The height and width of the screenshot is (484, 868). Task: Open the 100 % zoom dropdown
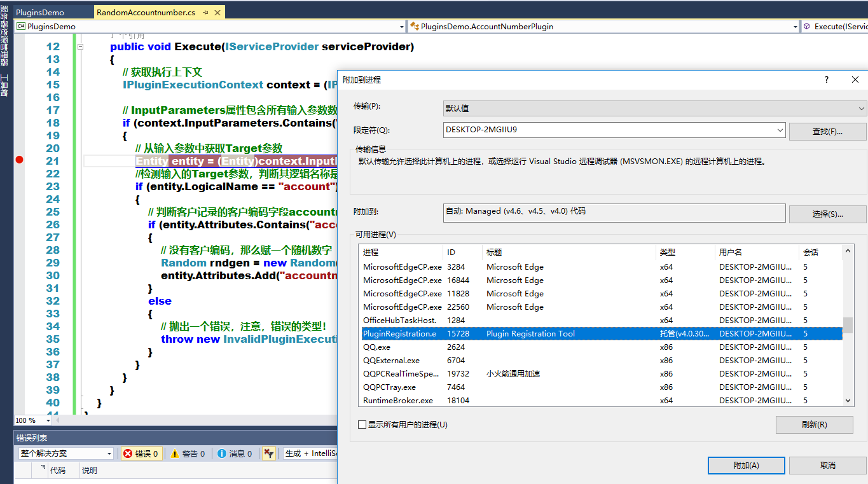48,420
